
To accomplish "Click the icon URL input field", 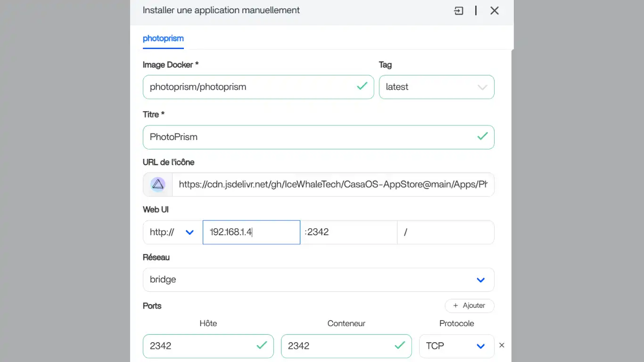I will pyautogui.click(x=330, y=184).
